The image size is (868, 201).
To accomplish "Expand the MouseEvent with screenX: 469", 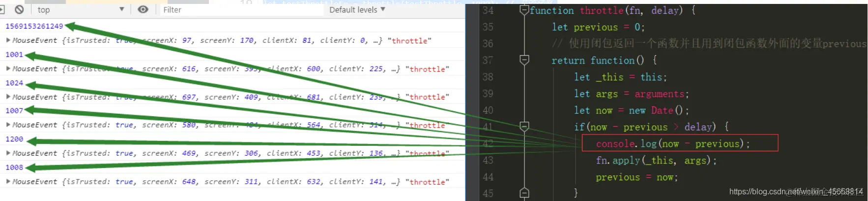I will coord(8,153).
